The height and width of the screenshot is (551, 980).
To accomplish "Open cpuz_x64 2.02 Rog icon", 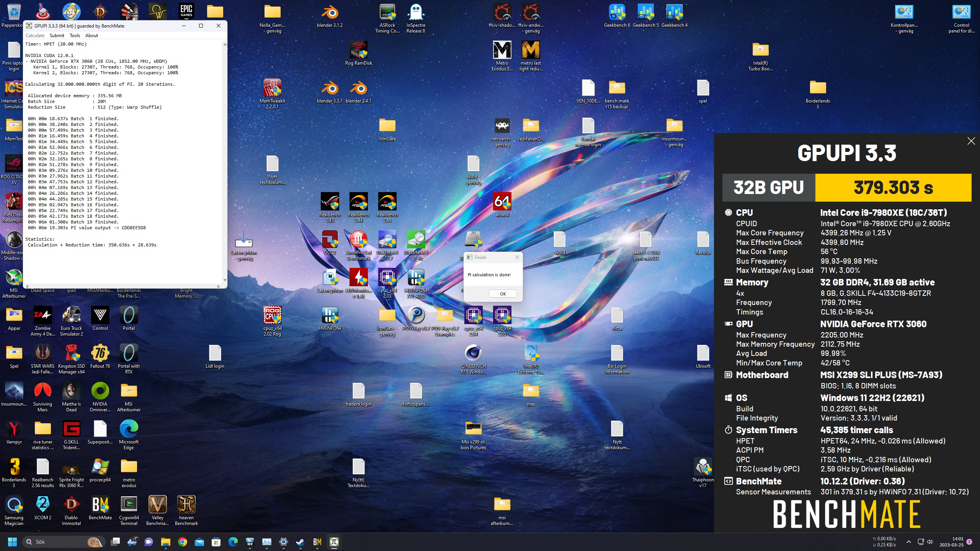I will [272, 321].
